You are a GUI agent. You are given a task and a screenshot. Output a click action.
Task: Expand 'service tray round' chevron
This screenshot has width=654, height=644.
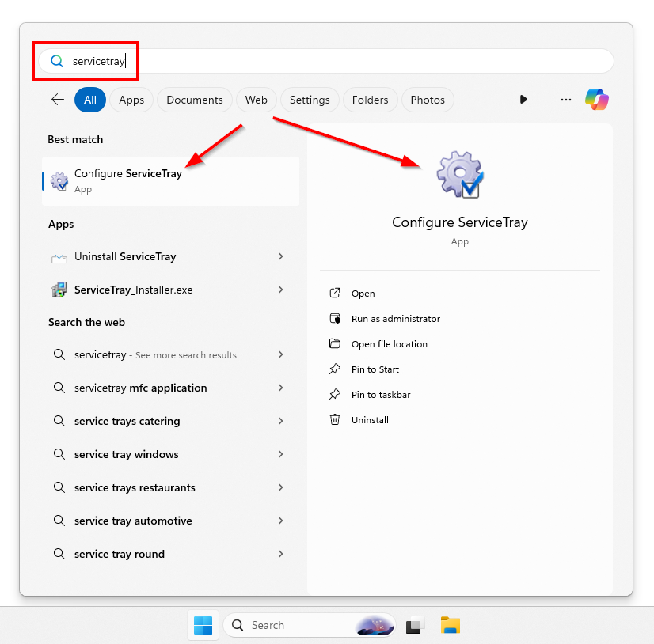(x=281, y=554)
